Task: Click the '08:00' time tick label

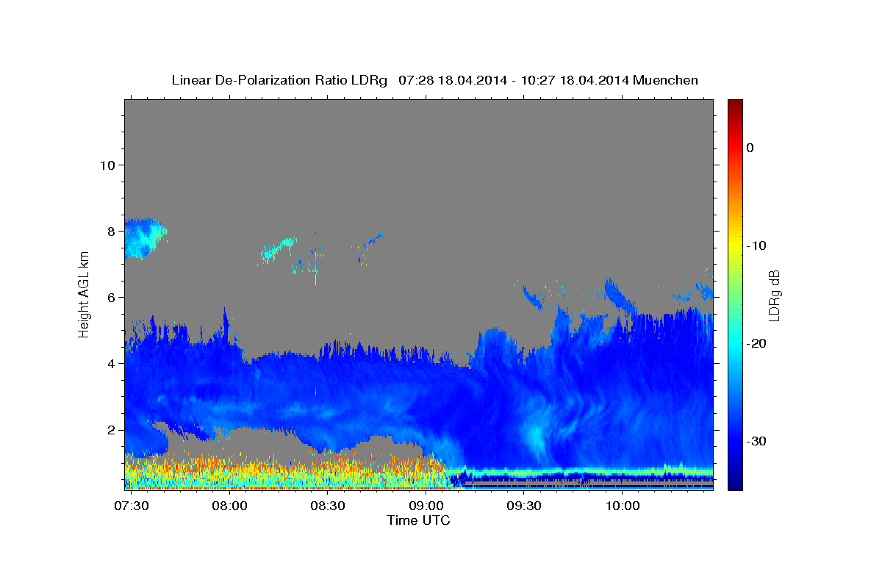Action: coord(229,506)
